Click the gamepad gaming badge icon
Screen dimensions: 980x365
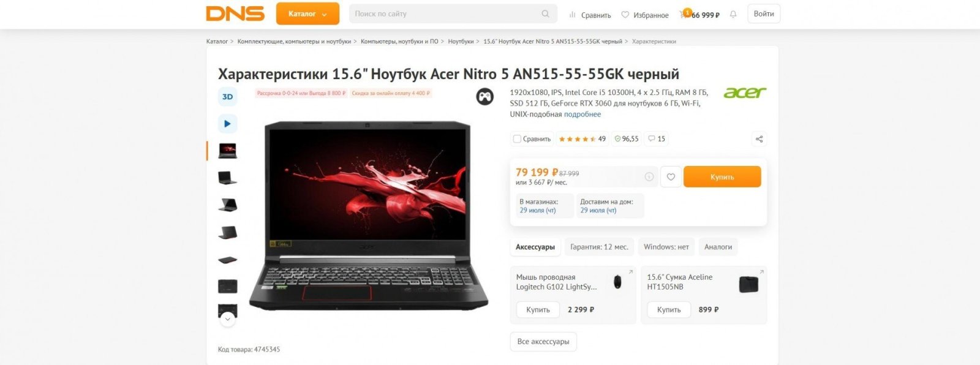[485, 97]
